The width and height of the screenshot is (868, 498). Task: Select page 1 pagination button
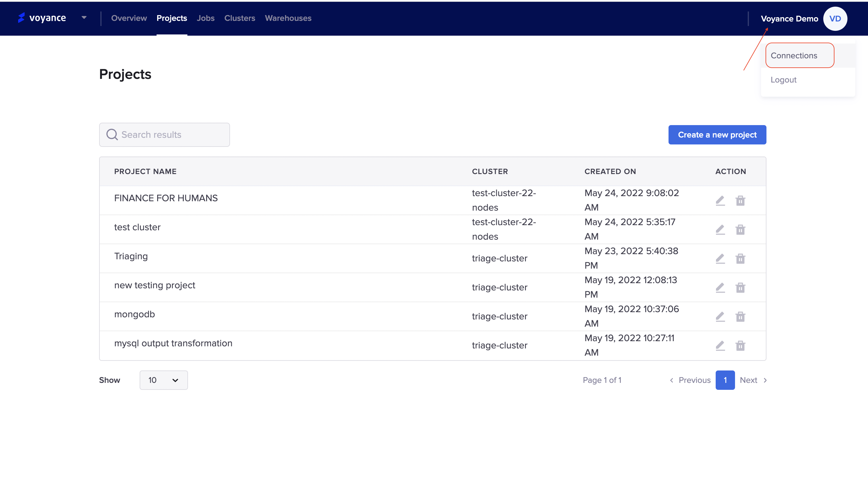point(725,380)
